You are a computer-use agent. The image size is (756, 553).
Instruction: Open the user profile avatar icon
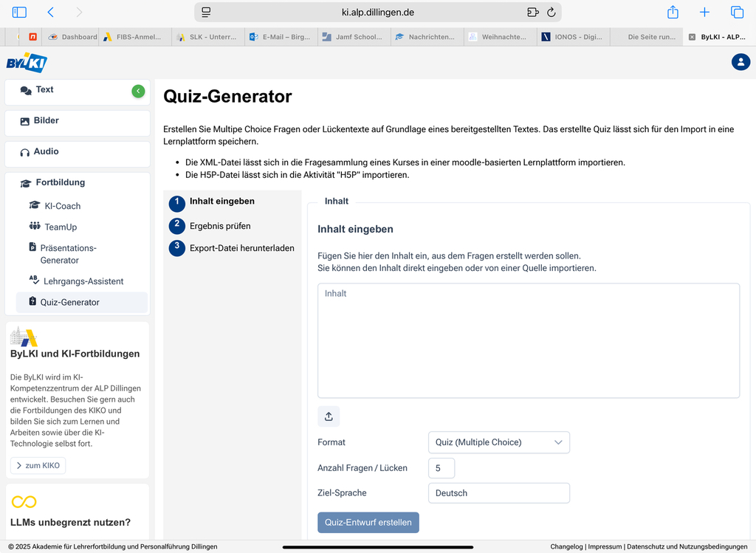click(x=740, y=62)
